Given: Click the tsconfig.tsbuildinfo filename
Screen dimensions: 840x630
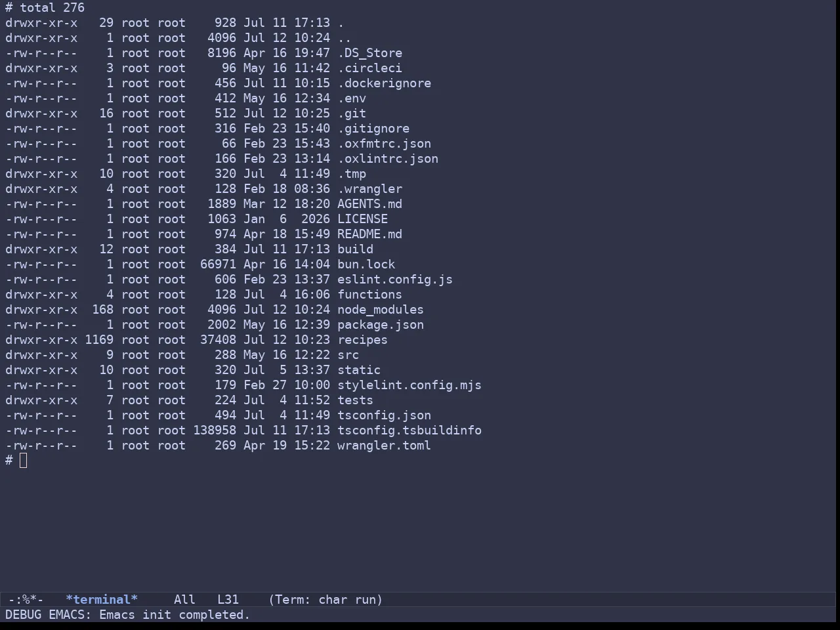Looking at the screenshot, I should 409,430.
